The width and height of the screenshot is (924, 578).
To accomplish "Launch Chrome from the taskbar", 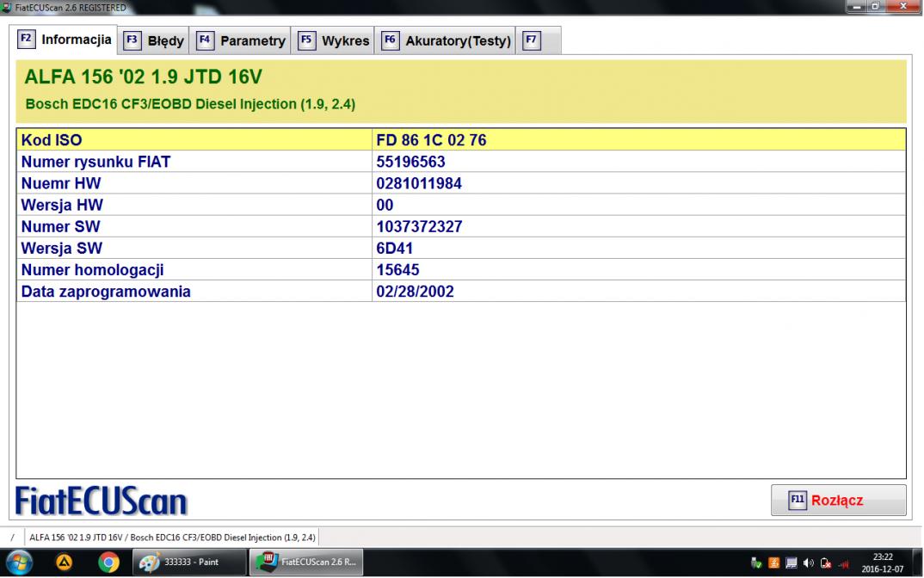I will 109,563.
